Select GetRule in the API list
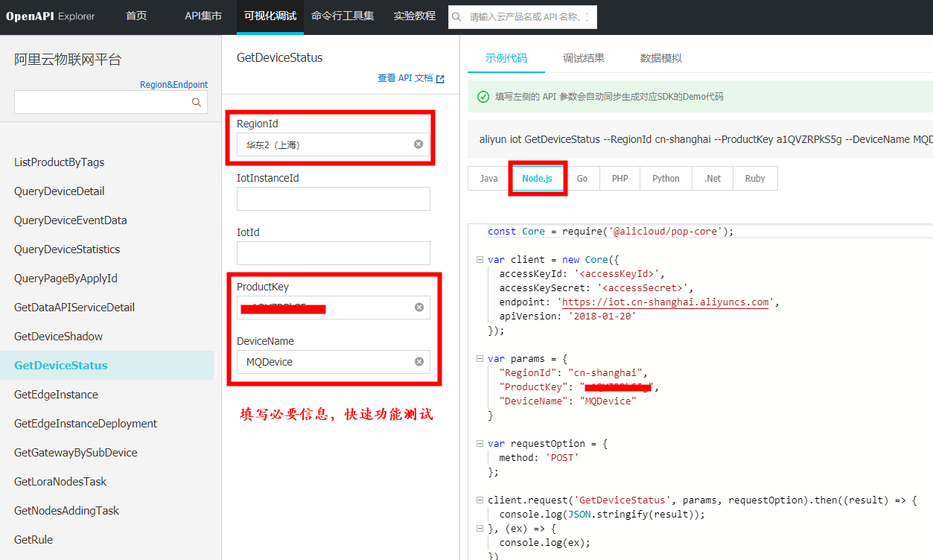Viewport: 933px width, 560px height. coord(34,540)
